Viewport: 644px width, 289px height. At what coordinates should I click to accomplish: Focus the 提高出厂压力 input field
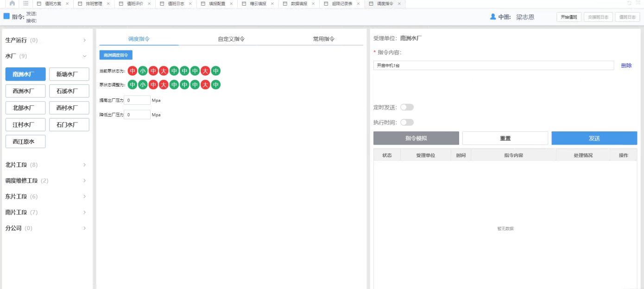(137, 100)
